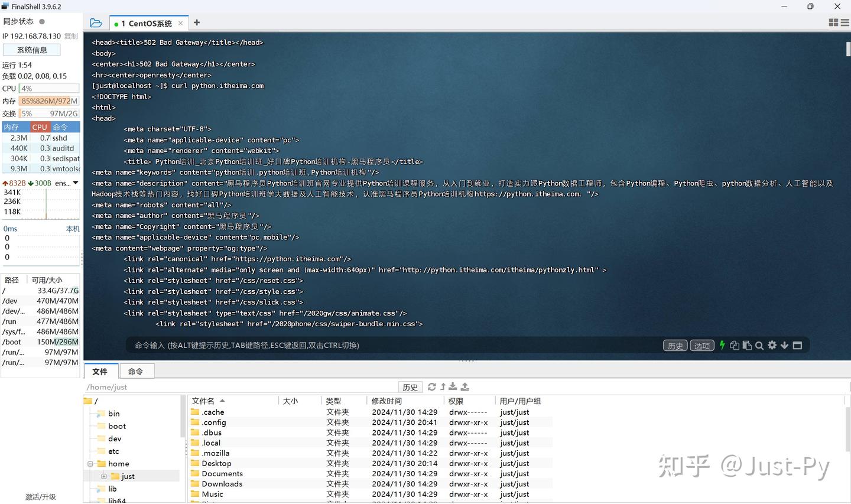Open the Downloads folder icon
This screenshot has height=504, width=851.
pos(195,483)
